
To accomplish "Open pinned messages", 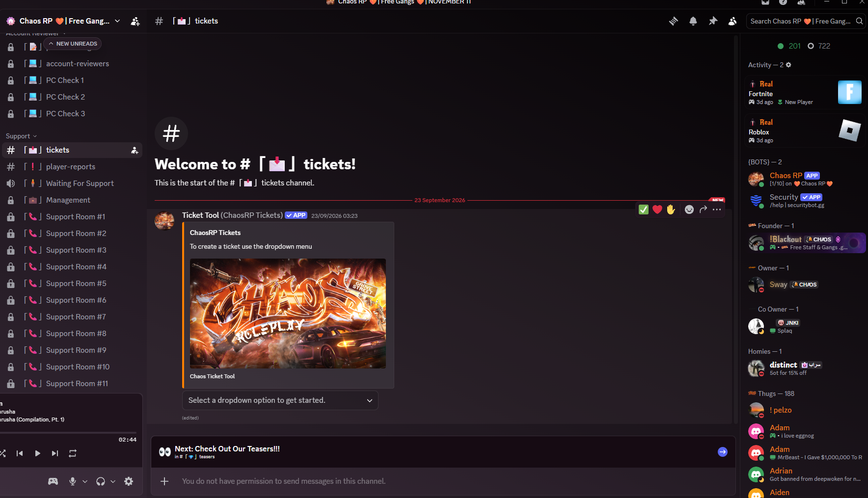I will click(x=713, y=21).
